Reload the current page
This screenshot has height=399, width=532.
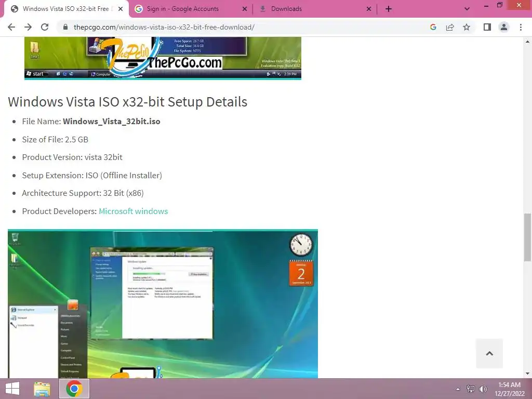[x=45, y=27]
